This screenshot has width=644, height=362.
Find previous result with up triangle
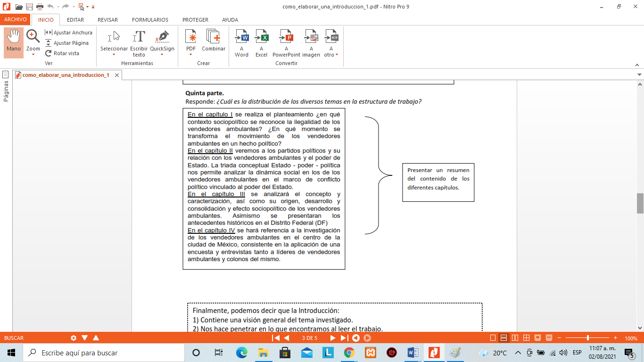coord(96,338)
